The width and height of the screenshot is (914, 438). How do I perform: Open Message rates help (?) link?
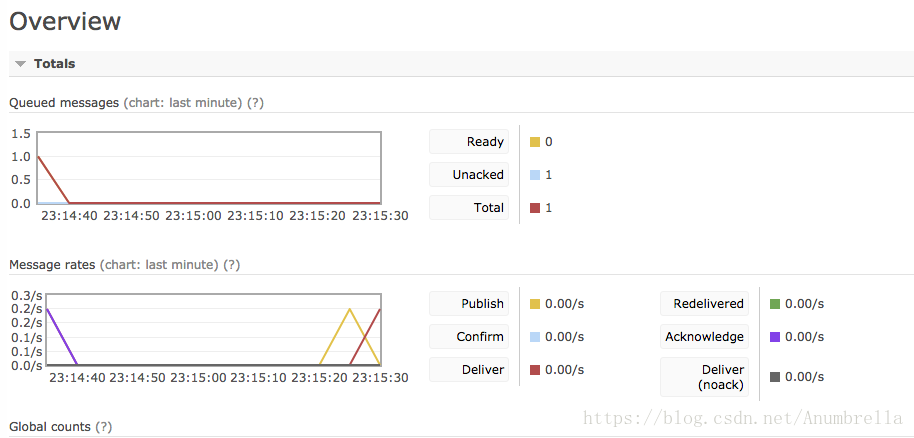[x=231, y=265]
